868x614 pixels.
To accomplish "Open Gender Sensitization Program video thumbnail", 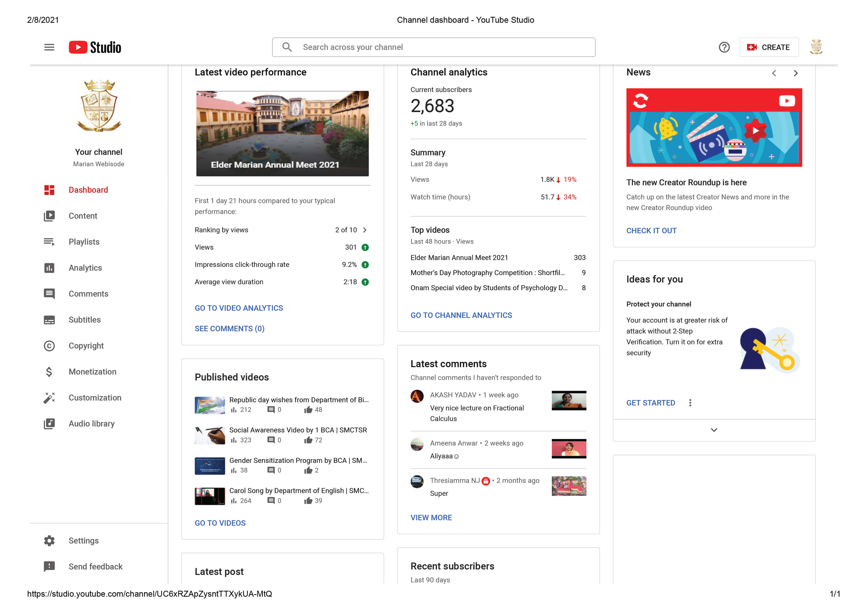I will pyautogui.click(x=210, y=466).
